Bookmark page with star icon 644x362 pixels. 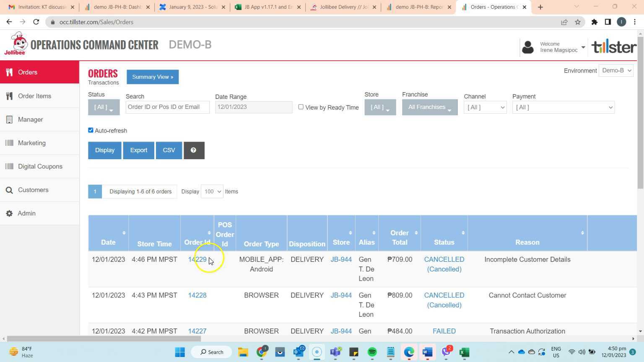(x=578, y=22)
